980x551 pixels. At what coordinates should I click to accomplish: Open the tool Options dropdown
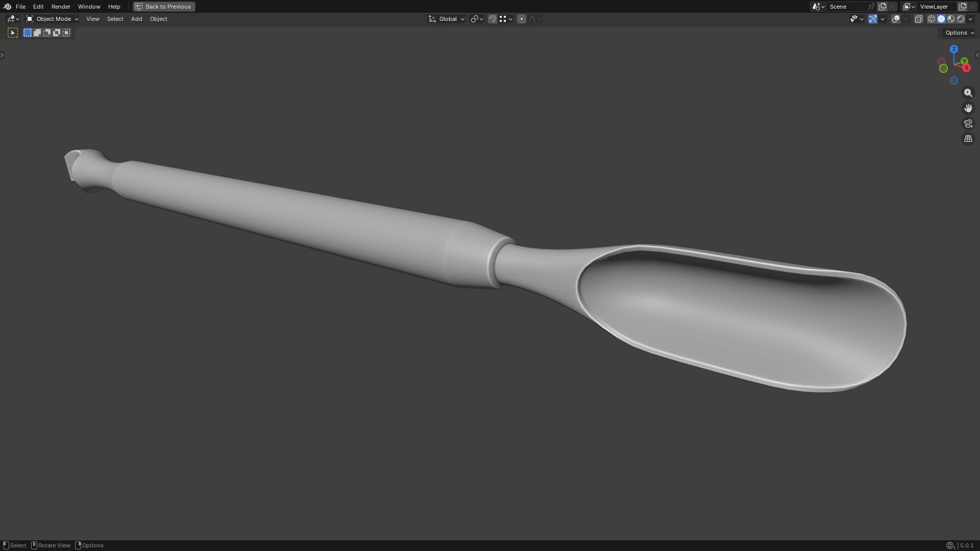click(x=959, y=33)
